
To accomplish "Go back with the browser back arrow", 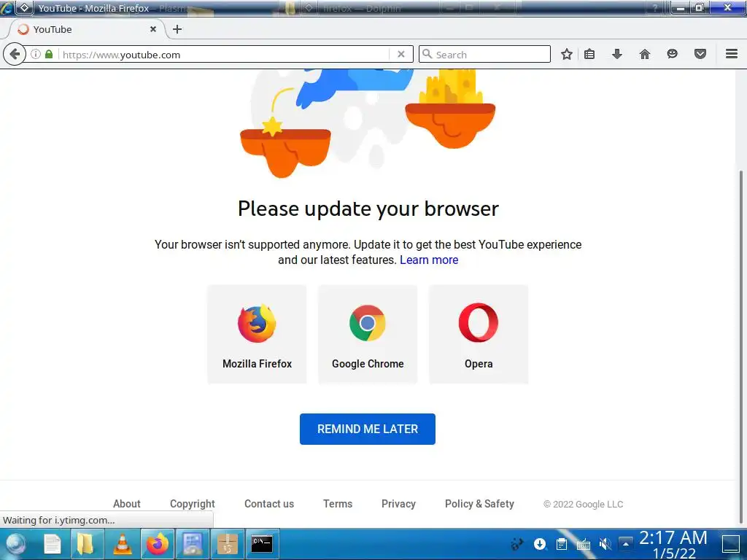I will coord(15,54).
